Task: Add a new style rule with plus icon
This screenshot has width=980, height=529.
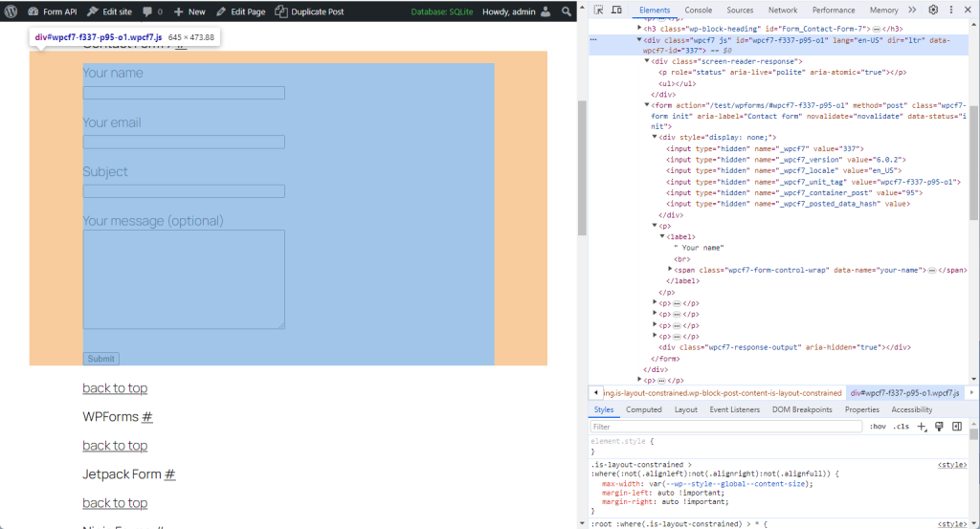Action: (x=922, y=427)
